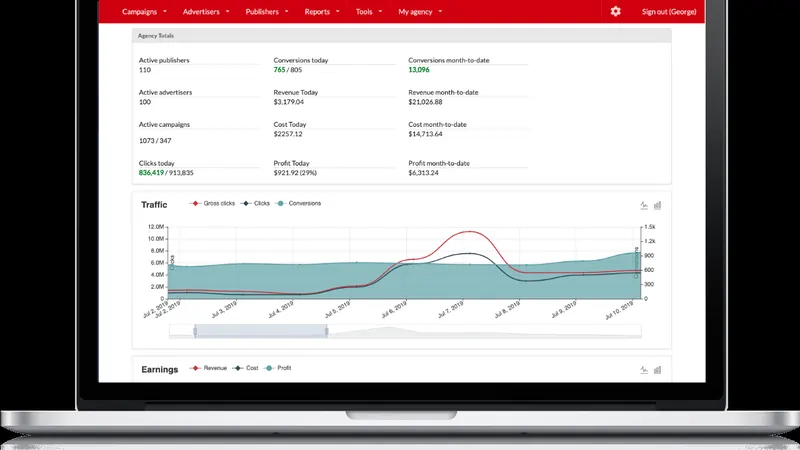The width and height of the screenshot is (800, 450).
Task: Expand the Tools dropdown arrow
Action: 380,11
